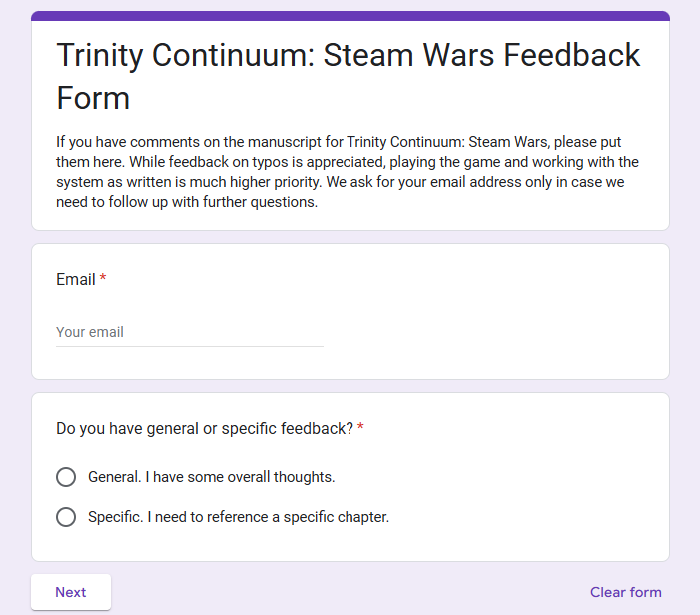Choose "Specific. I need to reference a specific chapter." label

(x=238, y=517)
